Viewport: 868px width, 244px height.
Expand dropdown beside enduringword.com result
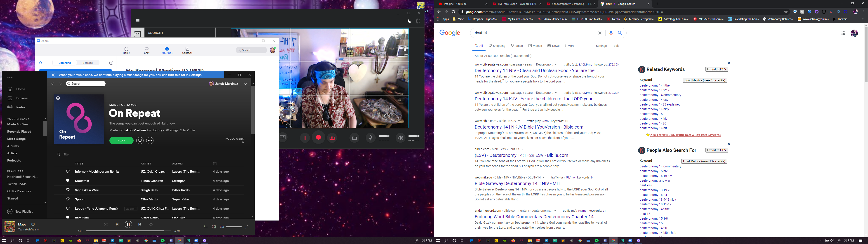pyautogui.click(x=555, y=211)
